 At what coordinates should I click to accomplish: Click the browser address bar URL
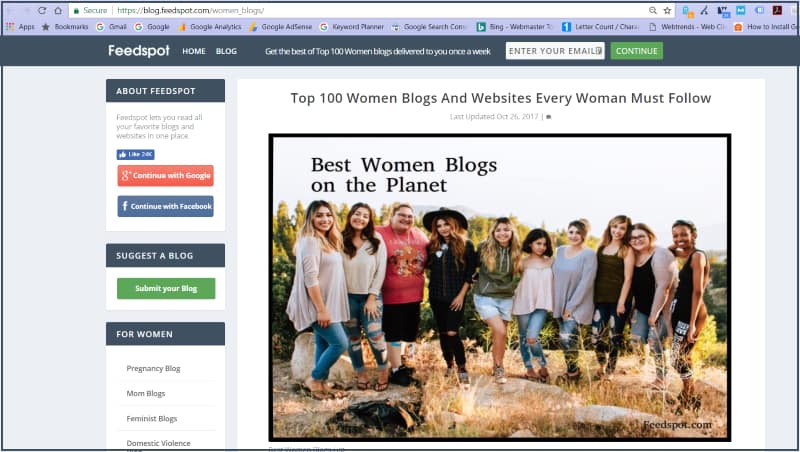click(x=190, y=10)
